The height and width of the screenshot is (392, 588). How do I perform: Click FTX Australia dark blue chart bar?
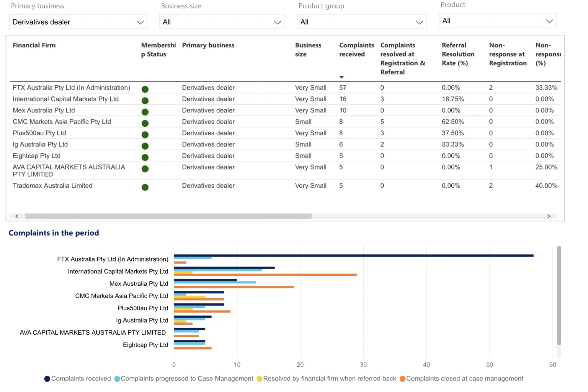pos(354,255)
